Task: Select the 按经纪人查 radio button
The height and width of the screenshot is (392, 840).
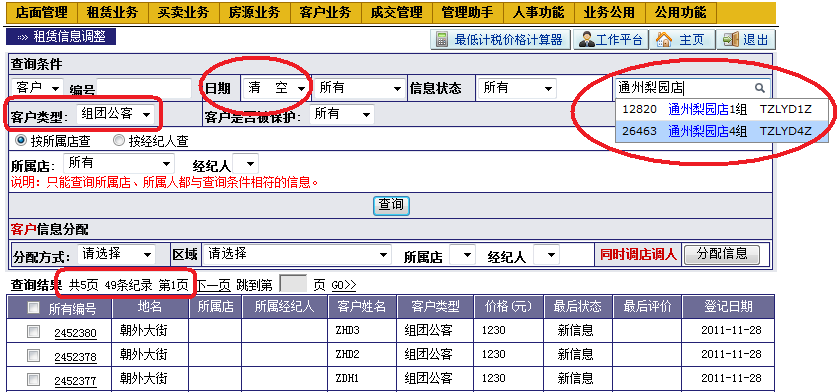Action: pos(118,140)
